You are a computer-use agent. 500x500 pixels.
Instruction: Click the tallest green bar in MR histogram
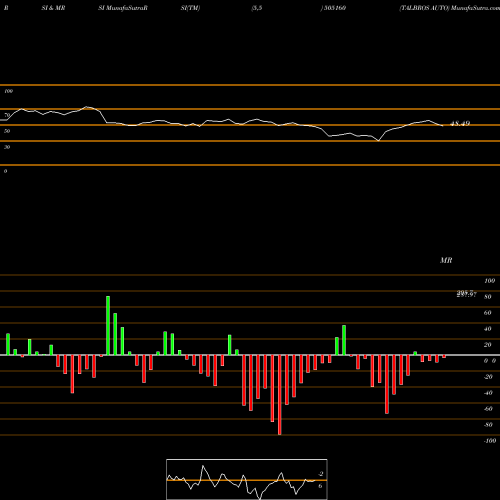coord(108,326)
